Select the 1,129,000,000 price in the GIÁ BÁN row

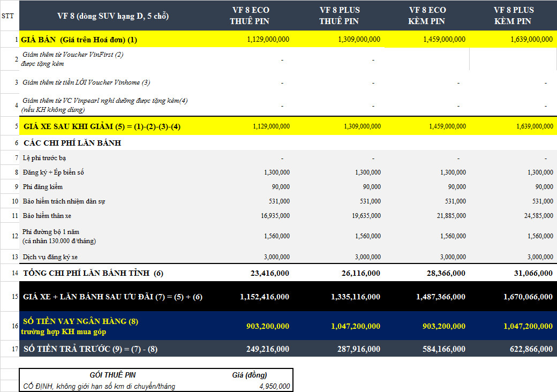pos(268,40)
